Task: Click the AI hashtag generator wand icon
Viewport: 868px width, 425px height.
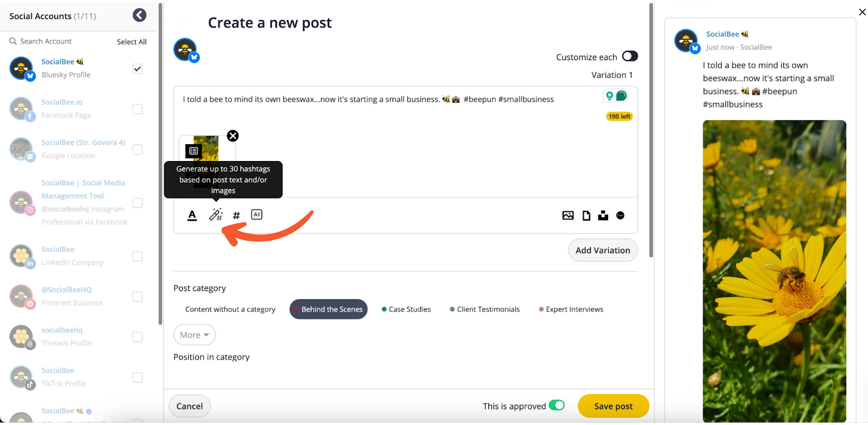Action: (x=215, y=215)
